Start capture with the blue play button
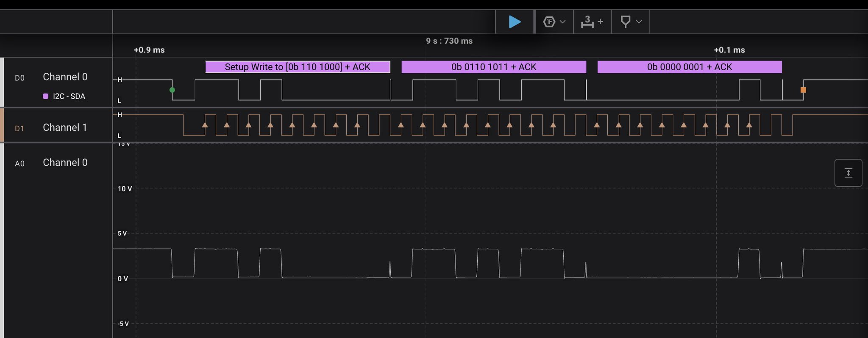868x338 pixels. click(x=515, y=22)
